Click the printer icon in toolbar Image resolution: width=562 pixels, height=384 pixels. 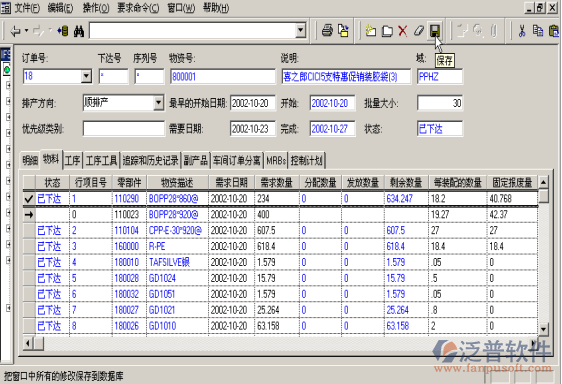click(327, 31)
